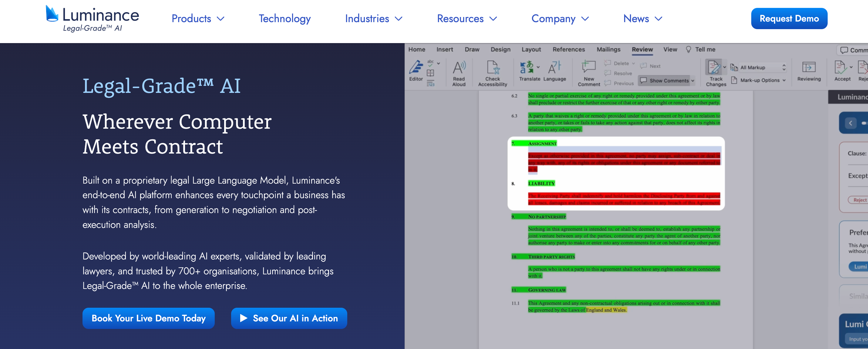Click the Luminance logo
Image resolution: width=868 pixels, height=349 pixels.
(92, 19)
